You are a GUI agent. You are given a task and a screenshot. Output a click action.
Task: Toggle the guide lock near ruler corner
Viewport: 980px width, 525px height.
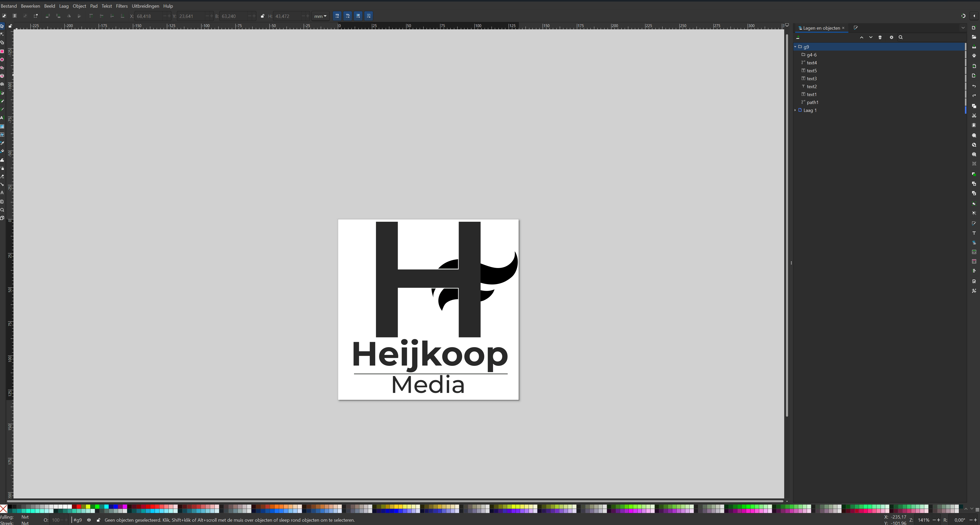10,26
